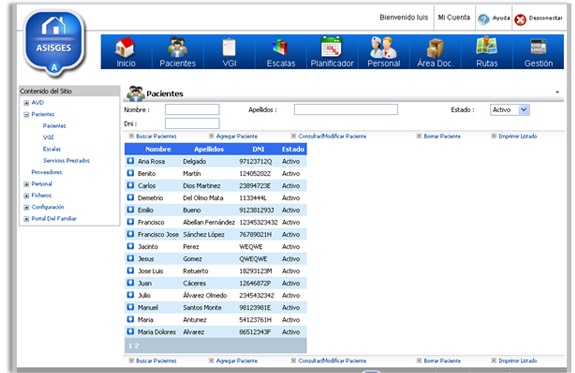Viewport: 575px width, 373px height.
Task: Select row icon for Manuel Santos Monte
Action: pos(131,307)
